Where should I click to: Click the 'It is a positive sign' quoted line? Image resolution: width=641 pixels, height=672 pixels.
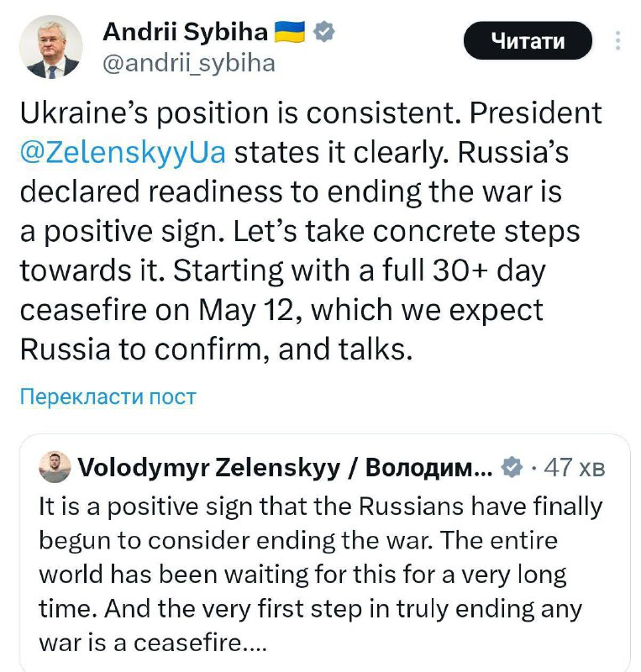[321, 507]
